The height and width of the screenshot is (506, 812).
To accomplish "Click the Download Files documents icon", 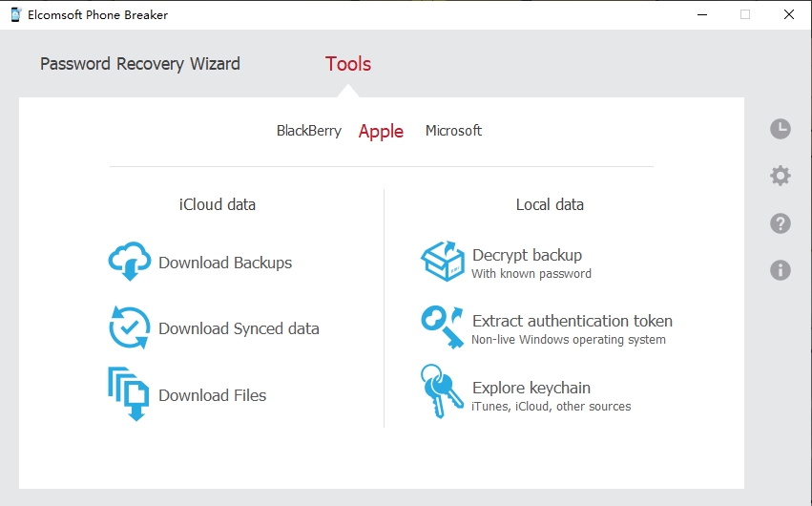I will (x=129, y=393).
